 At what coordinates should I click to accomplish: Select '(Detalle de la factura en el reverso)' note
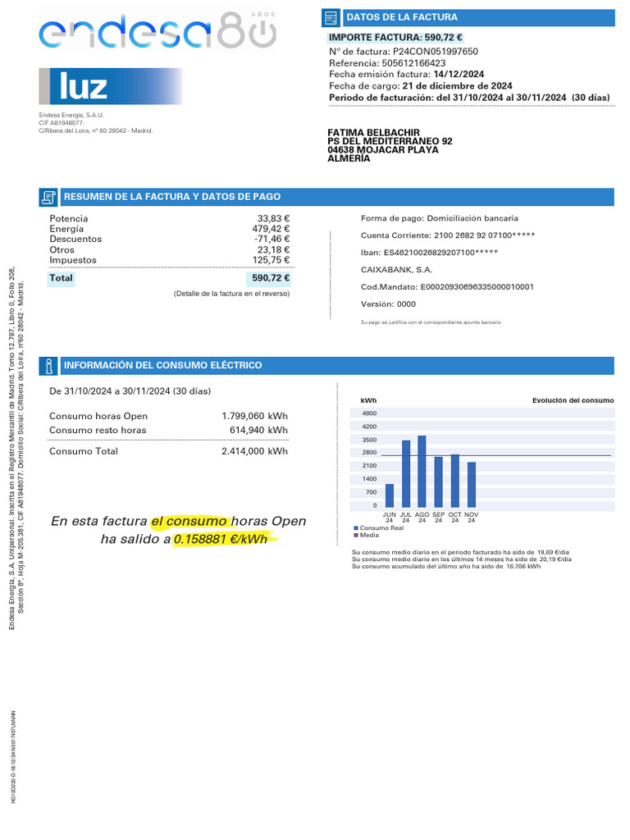click(231, 294)
